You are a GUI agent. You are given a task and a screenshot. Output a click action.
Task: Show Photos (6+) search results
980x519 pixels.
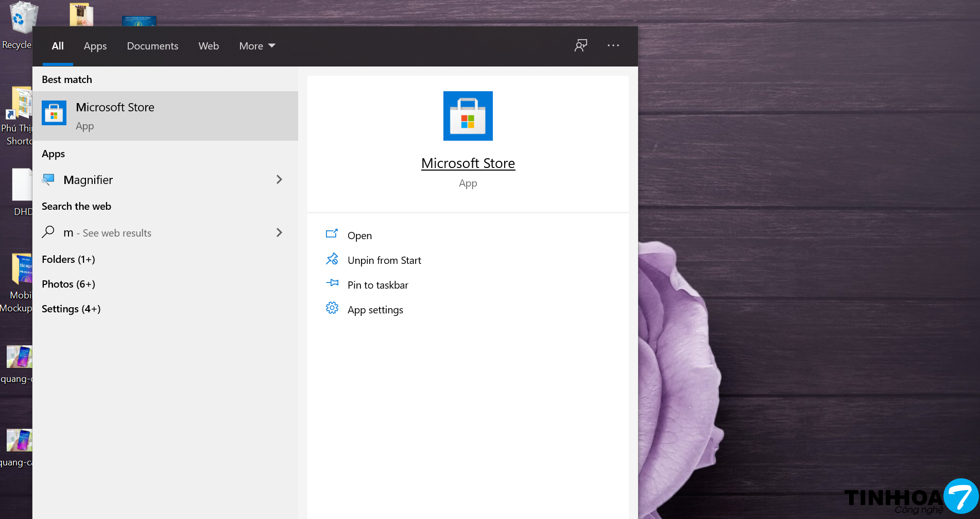[68, 284]
